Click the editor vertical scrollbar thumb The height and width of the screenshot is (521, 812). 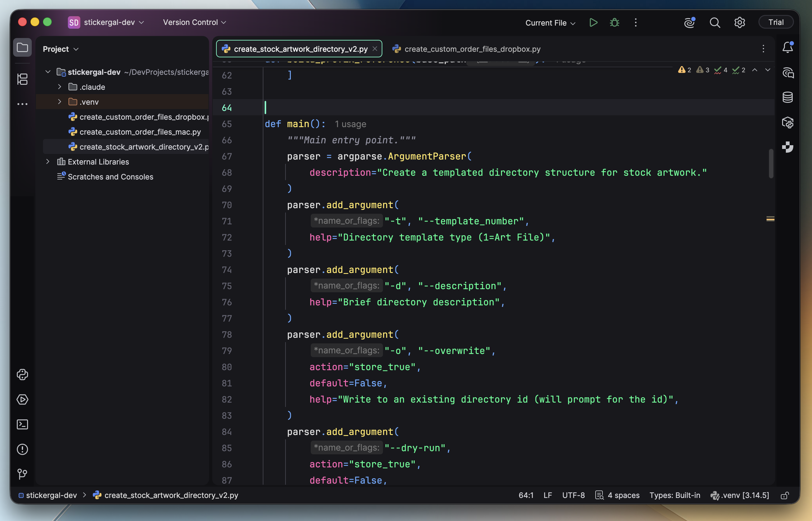click(x=771, y=163)
